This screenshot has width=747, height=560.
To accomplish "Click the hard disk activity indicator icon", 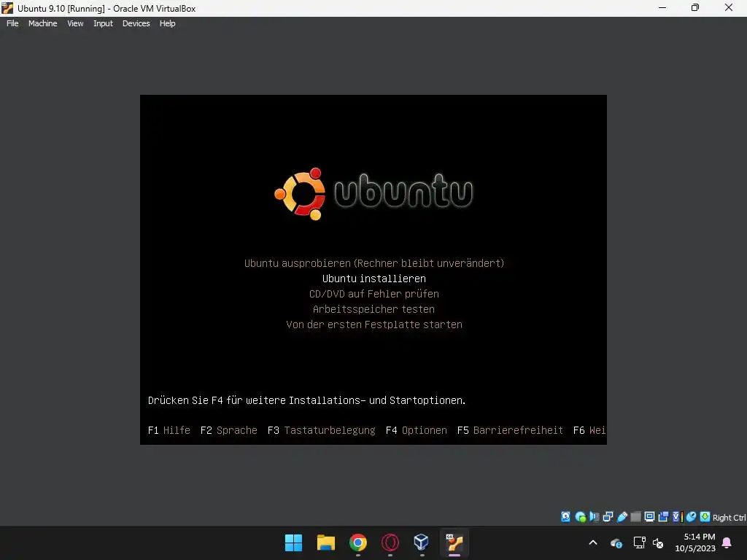I will pyautogui.click(x=565, y=517).
